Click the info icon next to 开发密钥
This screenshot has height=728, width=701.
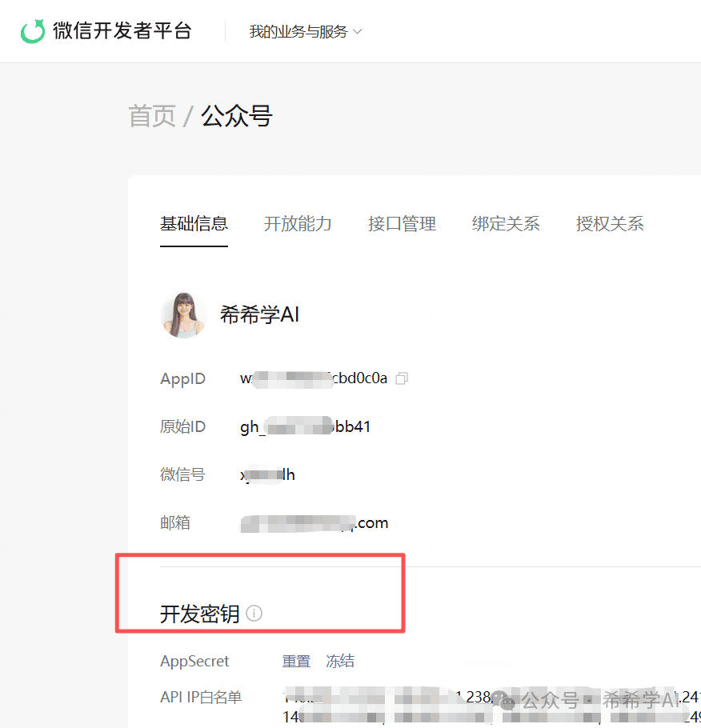point(254,614)
